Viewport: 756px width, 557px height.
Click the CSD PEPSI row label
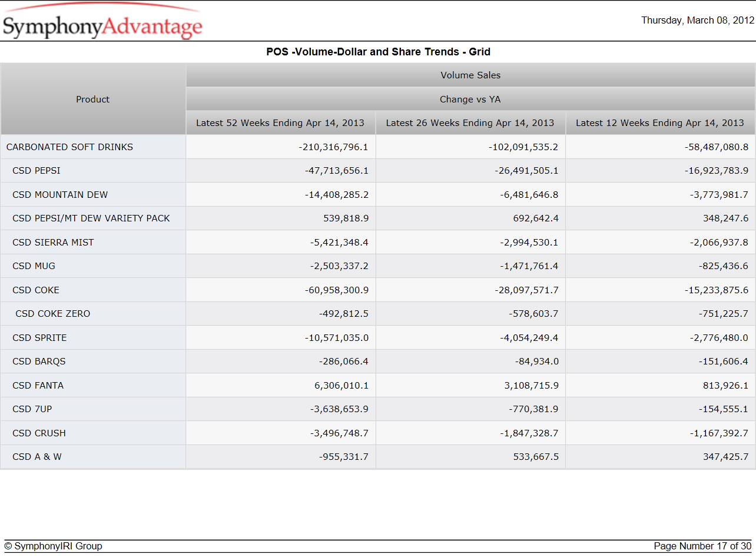[37, 171]
